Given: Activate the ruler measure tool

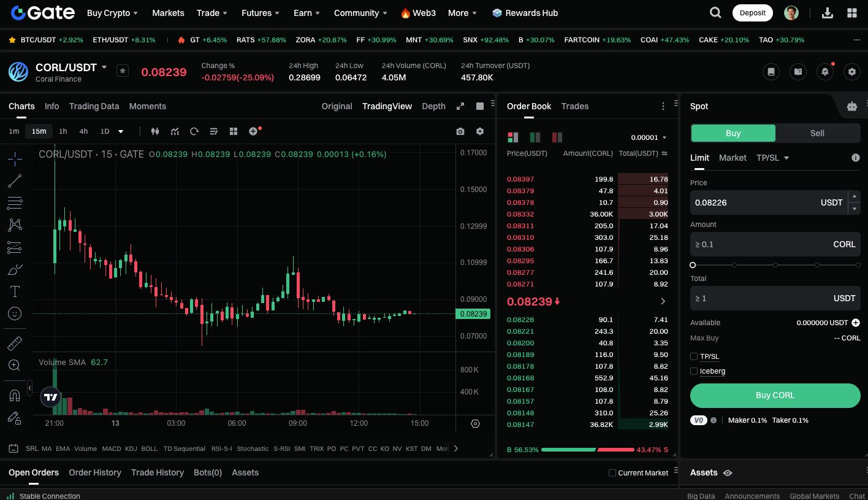Looking at the screenshot, I should click(x=15, y=343).
